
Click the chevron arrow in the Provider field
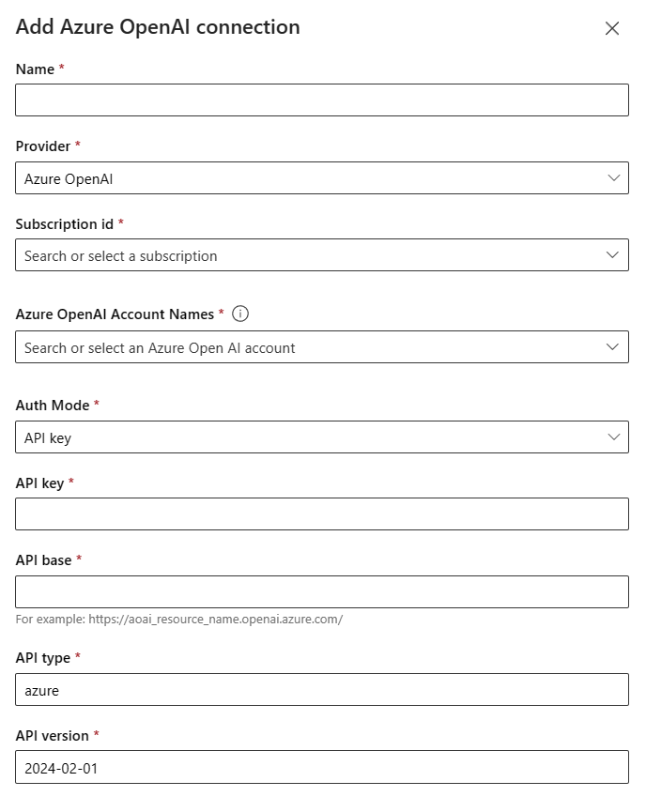(x=614, y=177)
